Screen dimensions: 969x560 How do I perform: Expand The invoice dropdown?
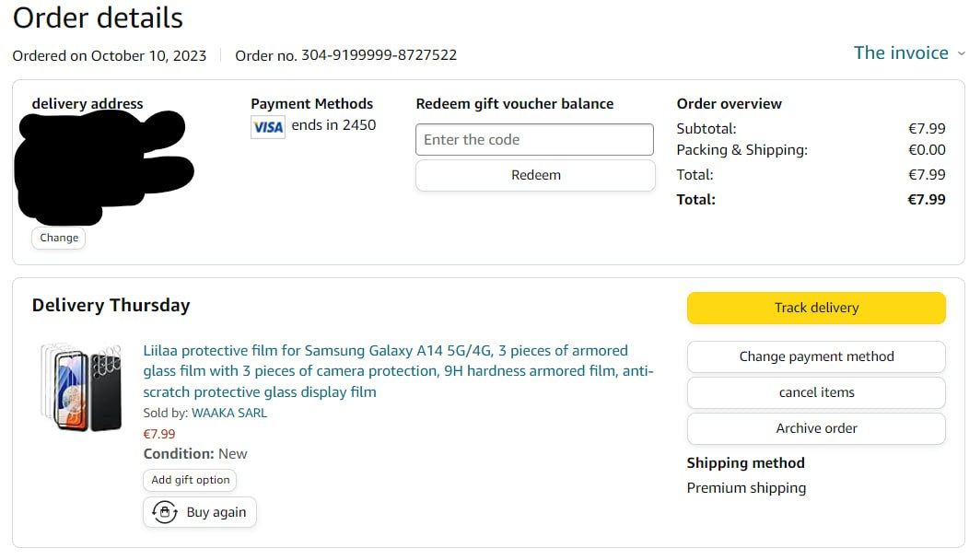pyautogui.click(x=909, y=53)
